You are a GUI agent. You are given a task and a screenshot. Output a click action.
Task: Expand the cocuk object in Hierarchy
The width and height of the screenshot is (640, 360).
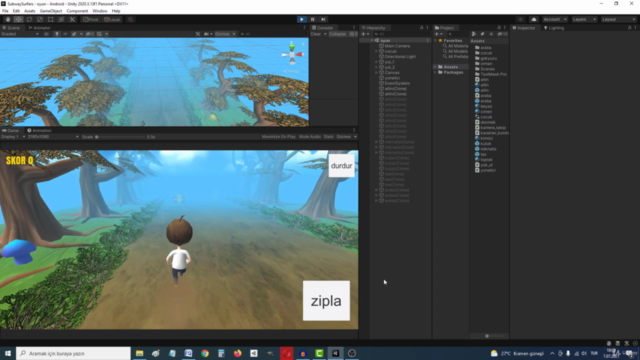click(x=376, y=51)
